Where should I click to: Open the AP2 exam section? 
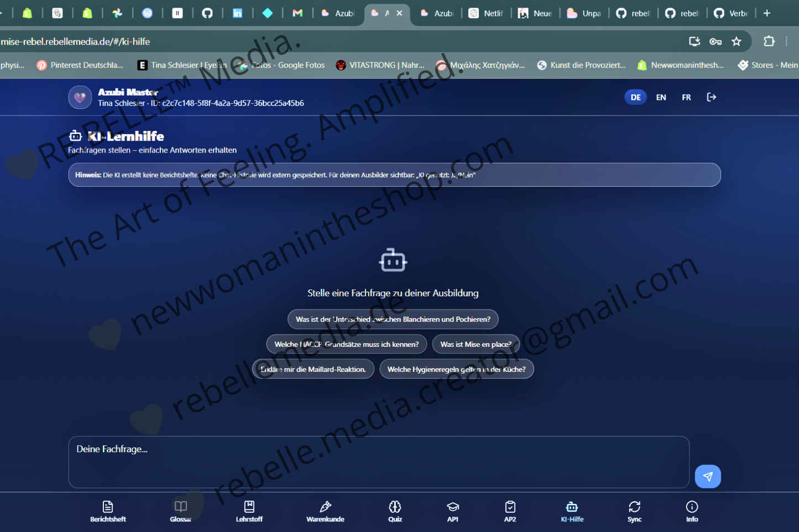[x=510, y=511]
